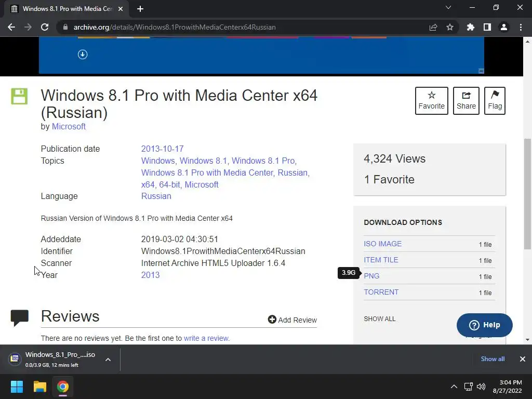Open the tab search chevron

click(x=448, y=7)
